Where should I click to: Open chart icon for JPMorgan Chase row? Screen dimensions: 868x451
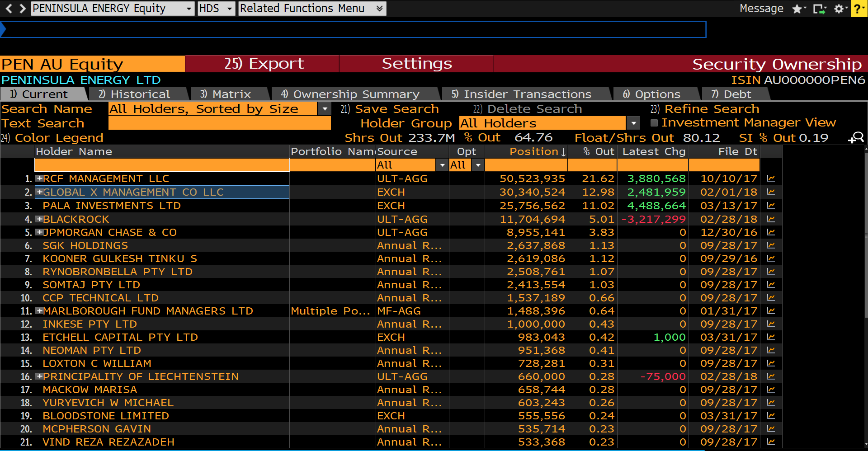pyautogui.click(x=771, y=233)
